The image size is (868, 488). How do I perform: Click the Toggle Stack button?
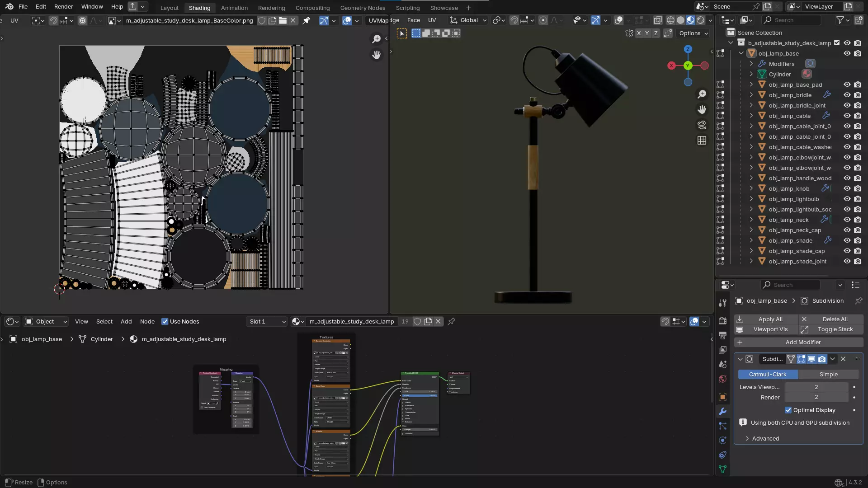tap(831, 329)
